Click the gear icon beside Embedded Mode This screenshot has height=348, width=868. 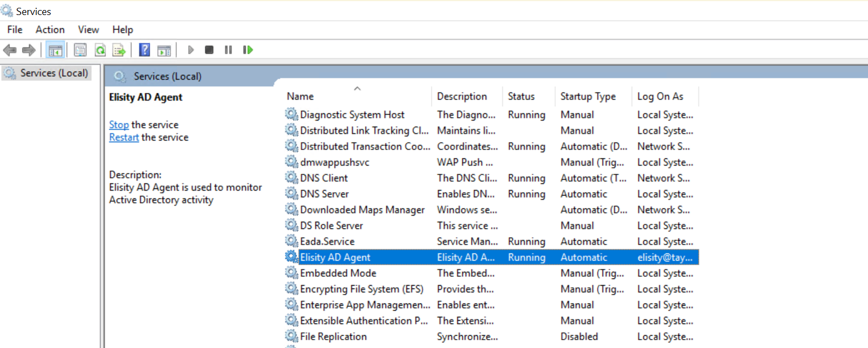click(x=292, y=273)
